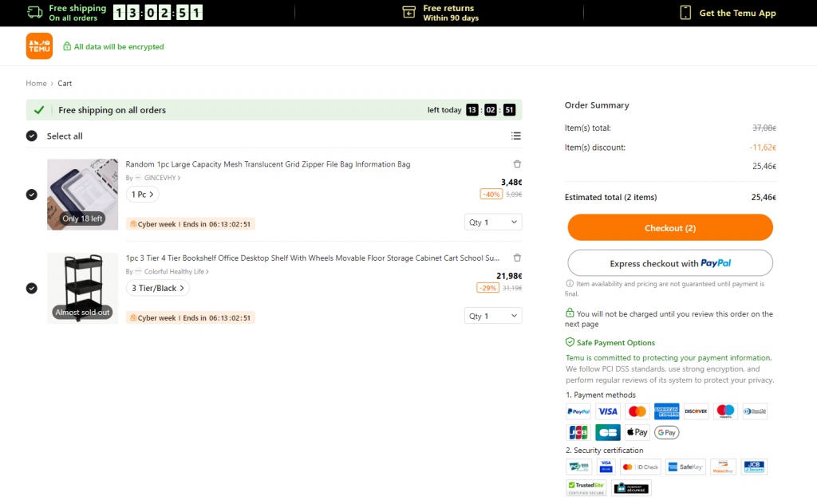Image resolution: width=817 pixels, height=504 pixels.
Task: Click the PayPal payment method icon
Action: (578, 411)
